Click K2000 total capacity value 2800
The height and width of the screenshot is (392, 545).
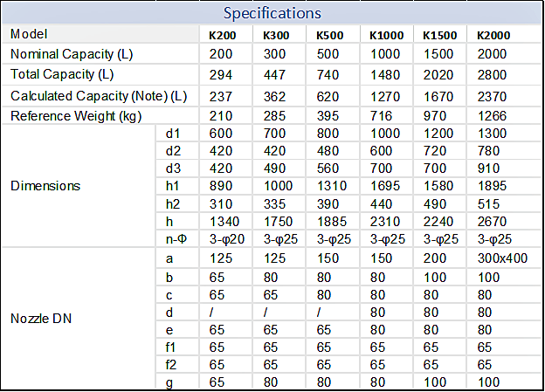493,75
